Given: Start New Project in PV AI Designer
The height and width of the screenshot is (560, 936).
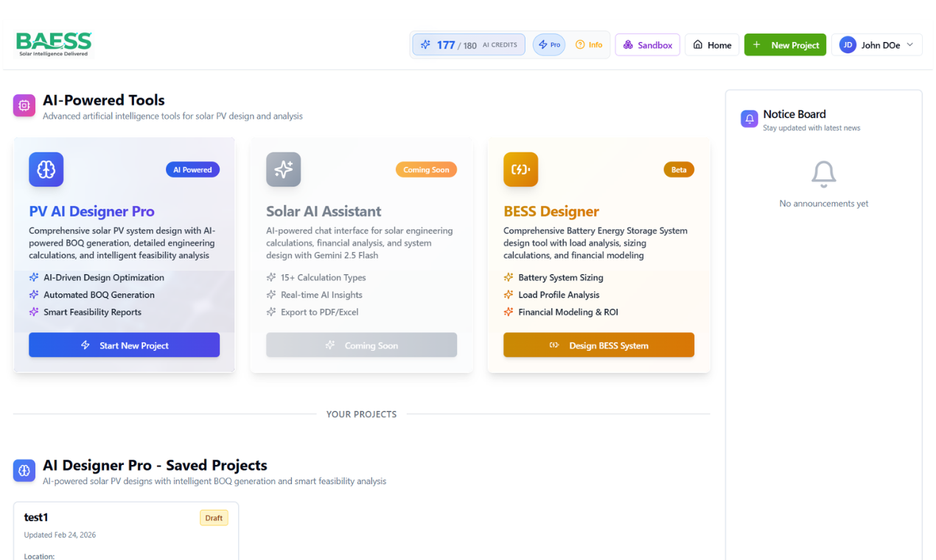Looking at the screenshot, I should [x=124, y=345].
